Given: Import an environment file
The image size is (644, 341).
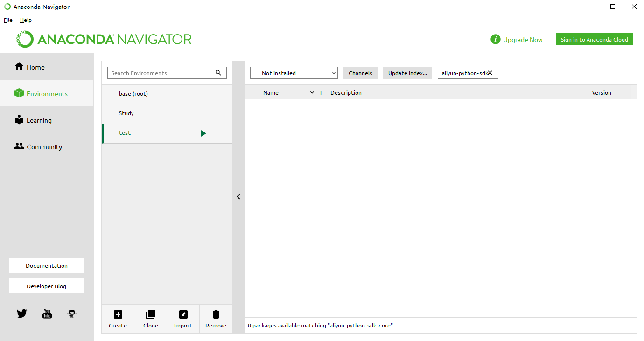Looking at the screenshot, I should pyautogui.click(x=183, y=319).
